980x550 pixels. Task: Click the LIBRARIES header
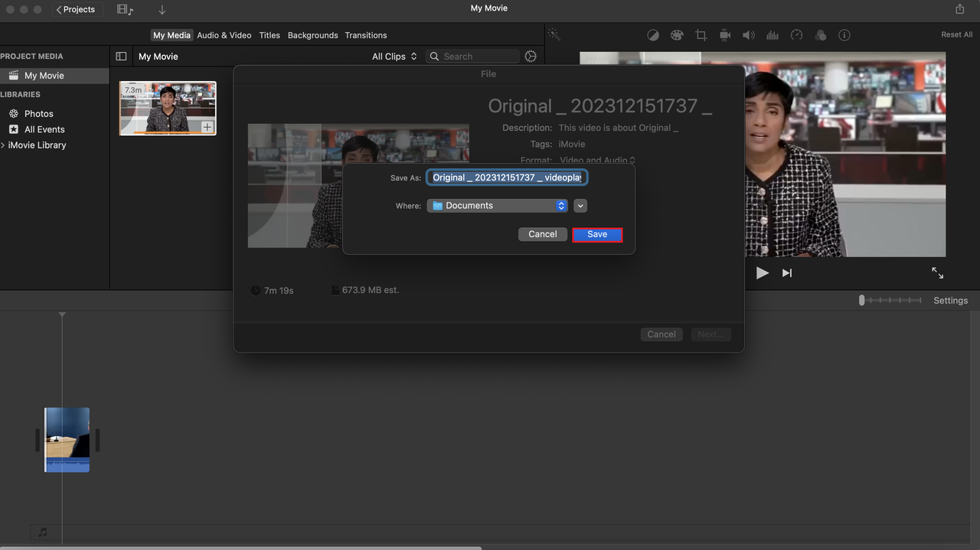tap(20, 95)
